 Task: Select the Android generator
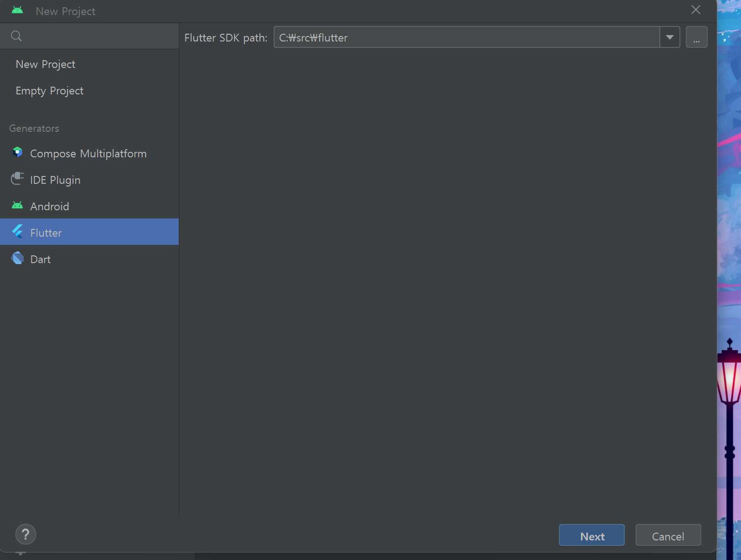[x=89, y=207]
